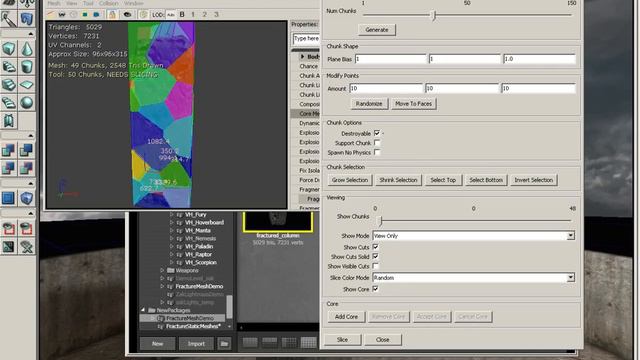Viewport: 640px width, 360px height.
Task: Click the Move To Faces button
Action: [x=413, y=104]
